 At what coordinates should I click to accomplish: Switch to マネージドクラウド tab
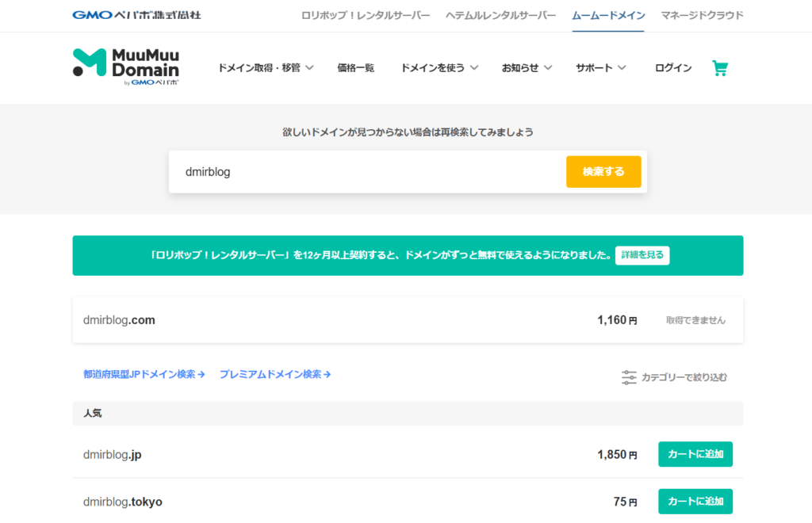point(702,15)
